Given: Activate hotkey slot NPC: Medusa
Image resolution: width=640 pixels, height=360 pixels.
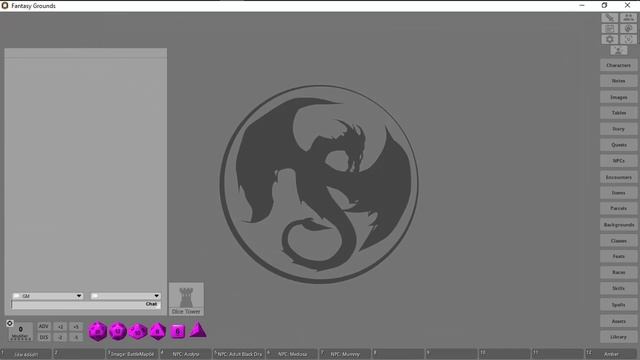Looking at the screenshot, I should tap(292, 354).
